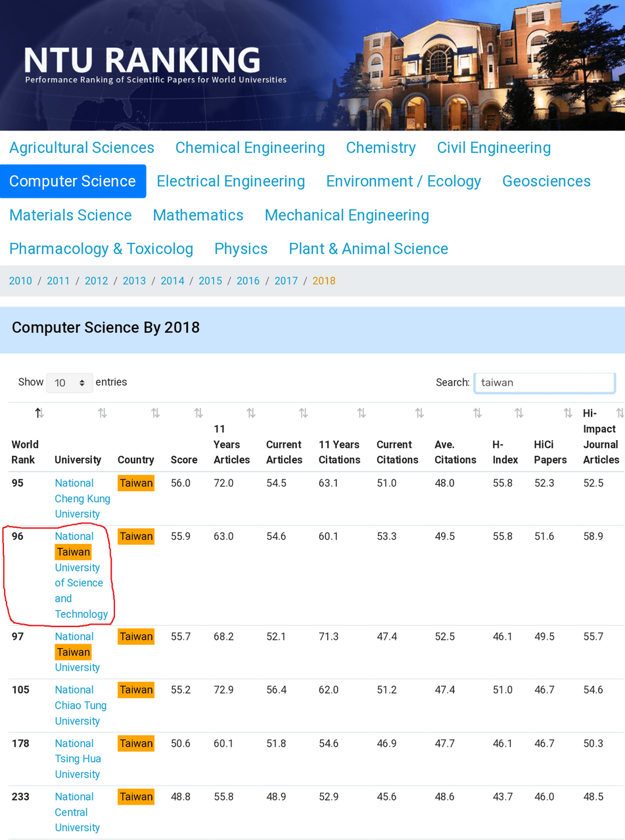Sort table by University column
The image size is (625, 840).
[102, 413]
